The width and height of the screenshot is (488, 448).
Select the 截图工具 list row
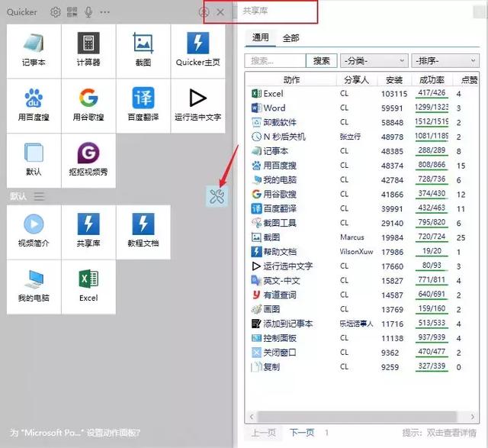point(362,223)
